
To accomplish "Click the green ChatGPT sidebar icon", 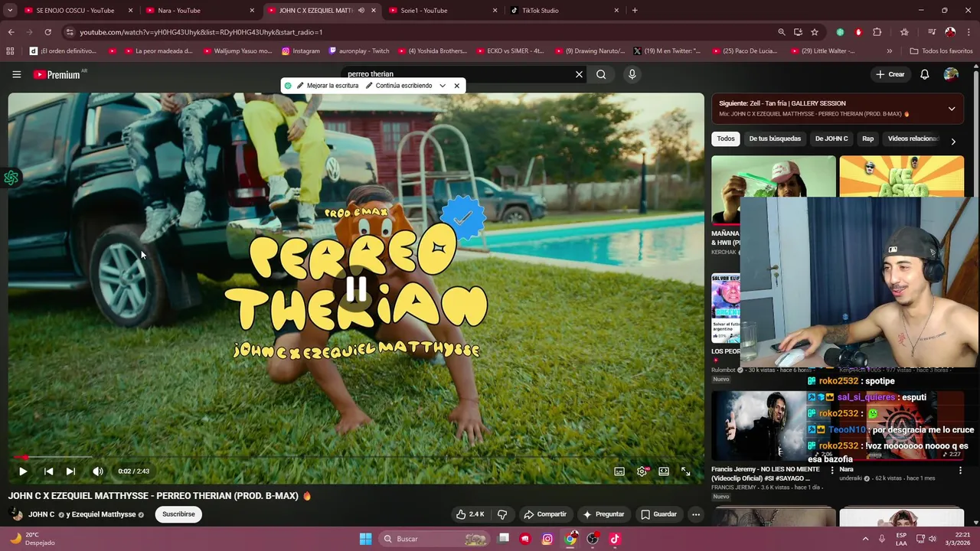I will click(x=11, y=178).
